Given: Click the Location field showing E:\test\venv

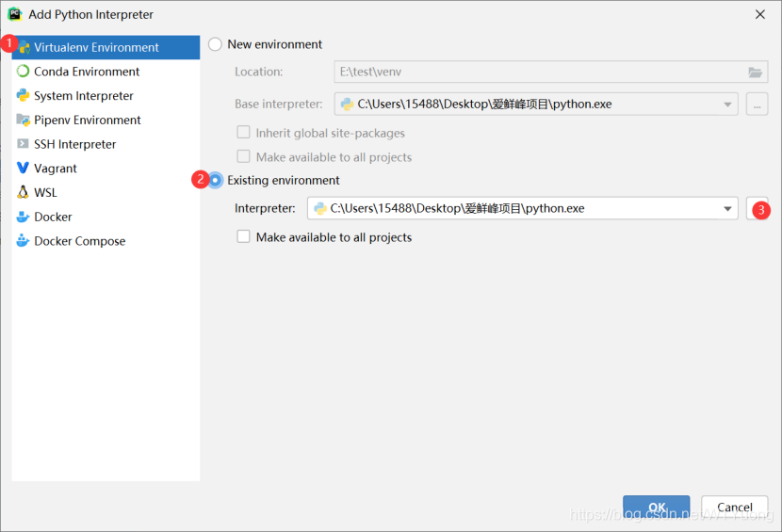Looking at the screenshot, I should tap(550, 72).
